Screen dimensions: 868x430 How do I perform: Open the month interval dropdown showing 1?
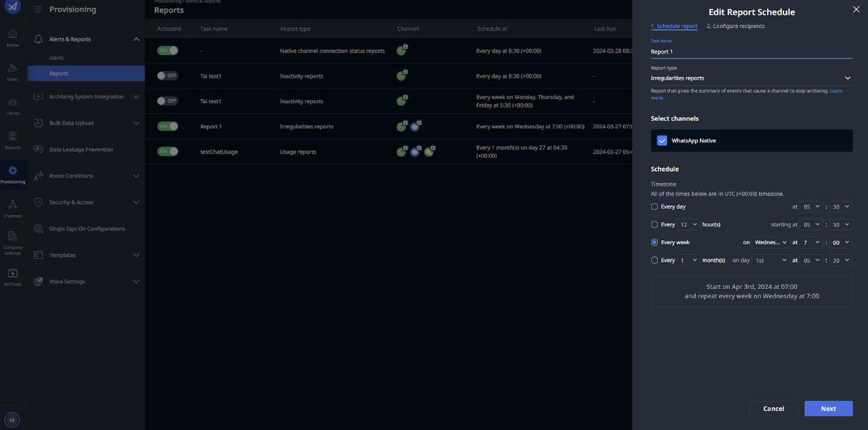pos(689,260)
